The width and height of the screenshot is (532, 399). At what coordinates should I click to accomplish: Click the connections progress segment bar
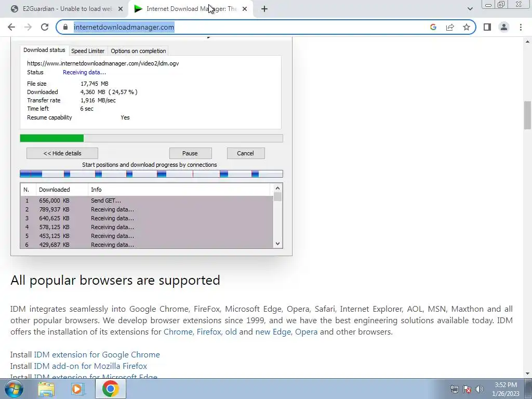[151, 174]
